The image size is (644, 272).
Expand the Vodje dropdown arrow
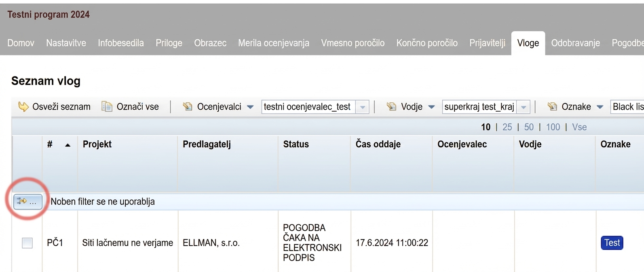point(431,107)
